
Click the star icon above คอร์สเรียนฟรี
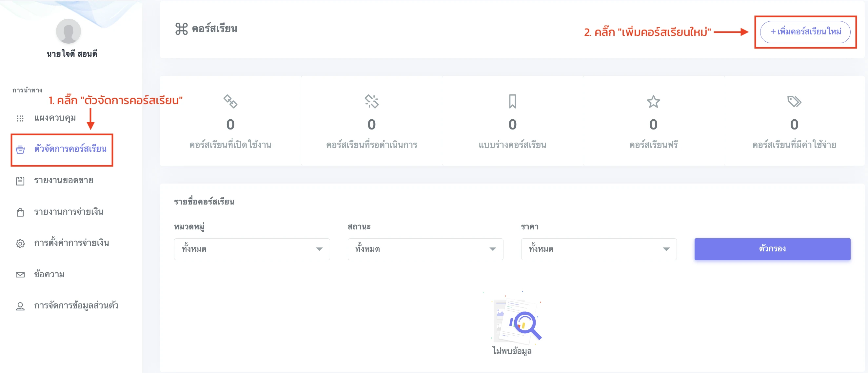[653, 101]
